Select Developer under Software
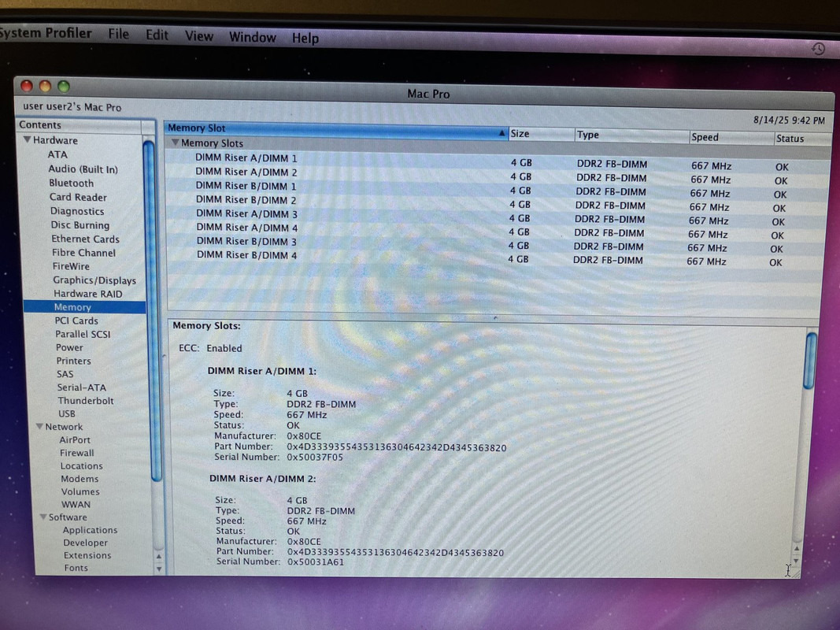840x630 pixels. (x=86, y=543)
